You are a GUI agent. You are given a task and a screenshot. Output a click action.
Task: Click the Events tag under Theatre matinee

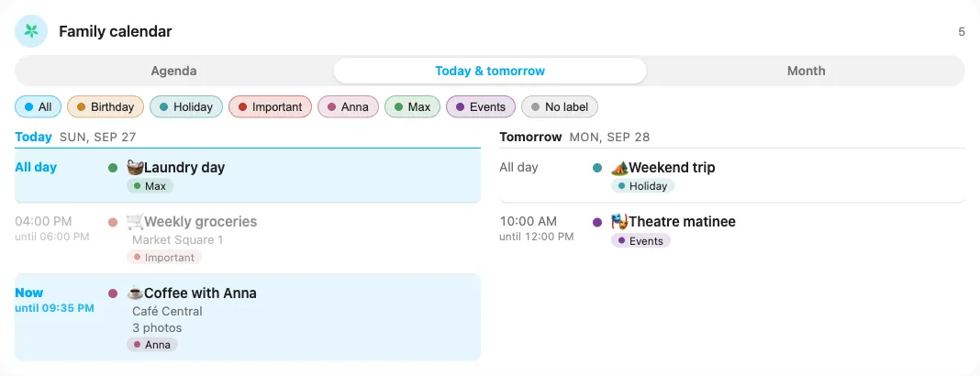(640, 240)
